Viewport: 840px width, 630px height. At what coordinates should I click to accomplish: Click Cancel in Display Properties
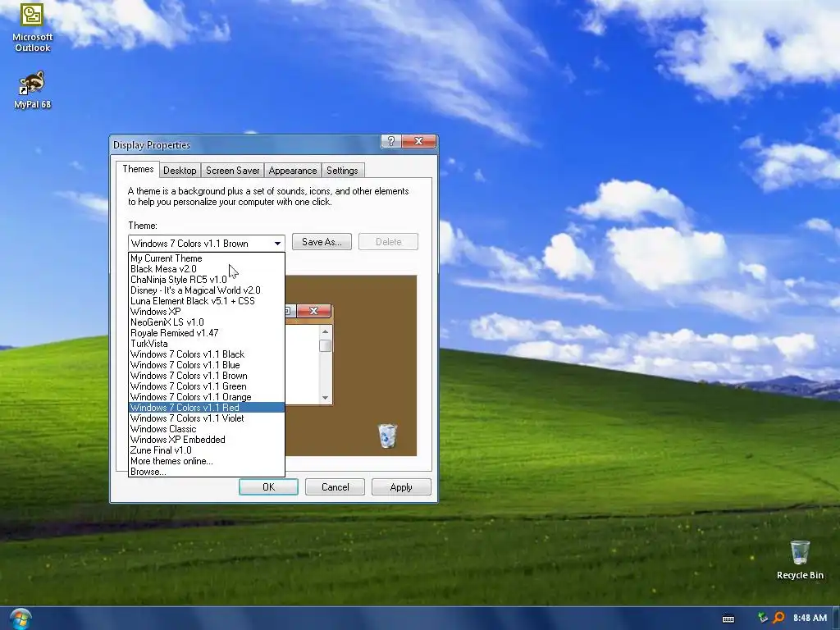[335, 487]
